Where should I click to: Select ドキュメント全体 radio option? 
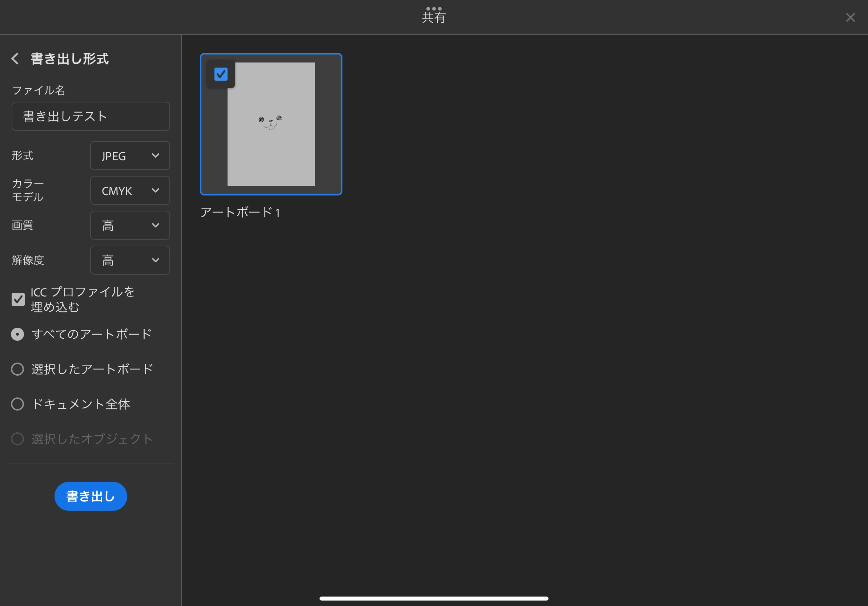click(17, 404)
